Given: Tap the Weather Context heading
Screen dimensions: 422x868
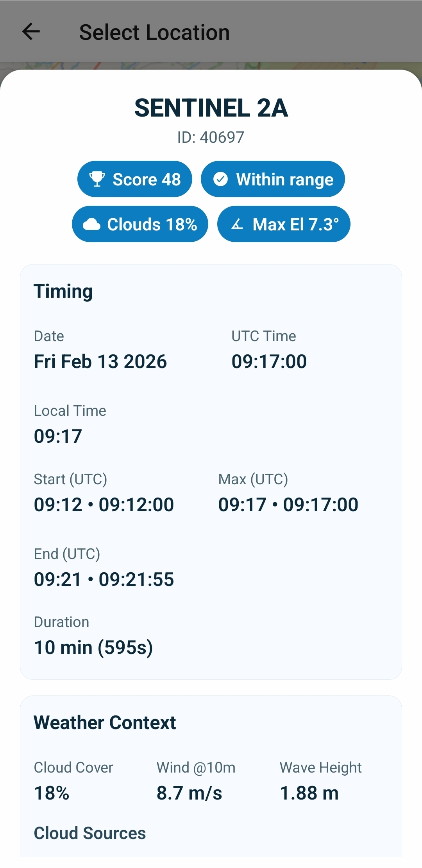Looking at the screenshot, I should (105, 723).
